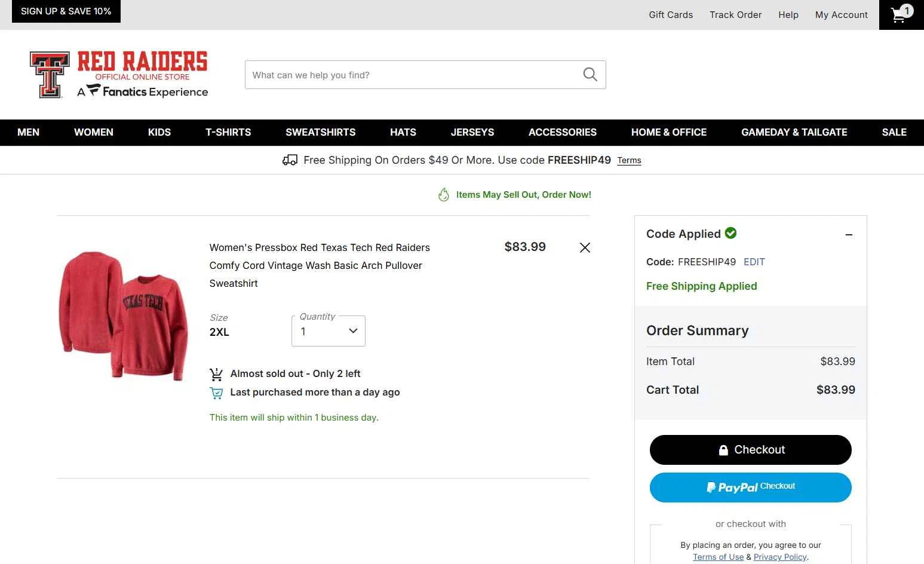Viewport: 924px width, 564px height.
Task: Edit the FREESHIP49 promo code
Action: click(754, 262)
